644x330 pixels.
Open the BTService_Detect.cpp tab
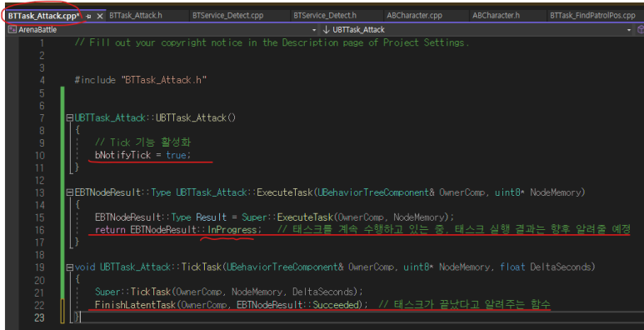tap(227, 16)
